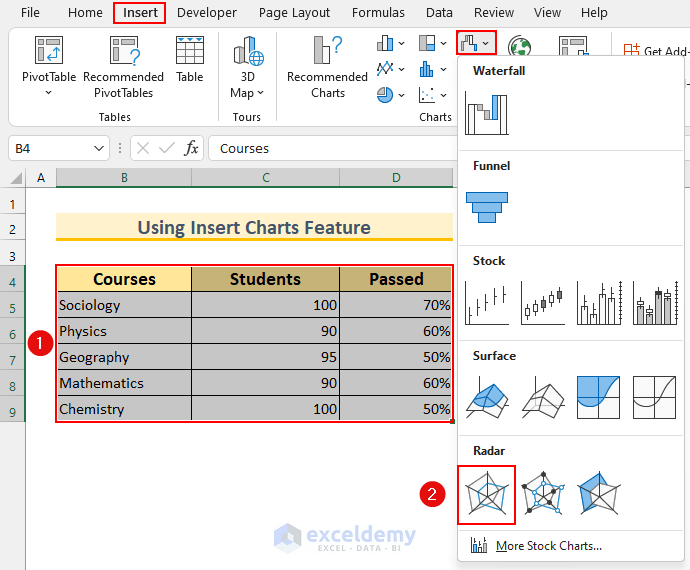Switch to the Formulas tab
690x570 pixels.
click(378, 13)
